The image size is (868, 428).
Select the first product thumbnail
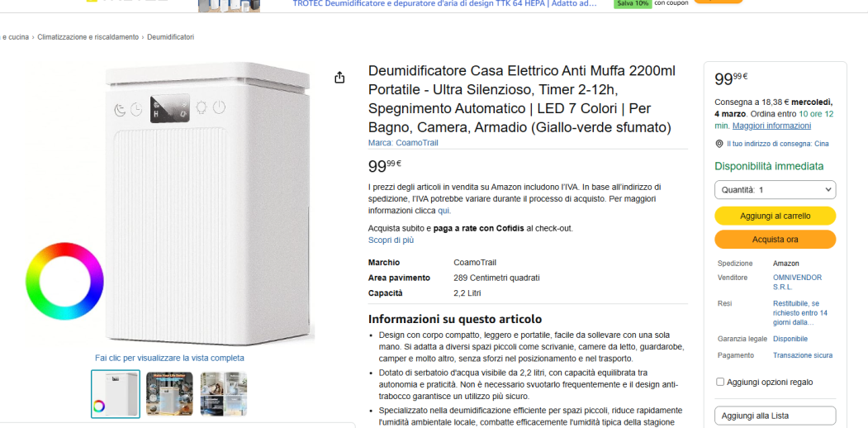point(116,393)
